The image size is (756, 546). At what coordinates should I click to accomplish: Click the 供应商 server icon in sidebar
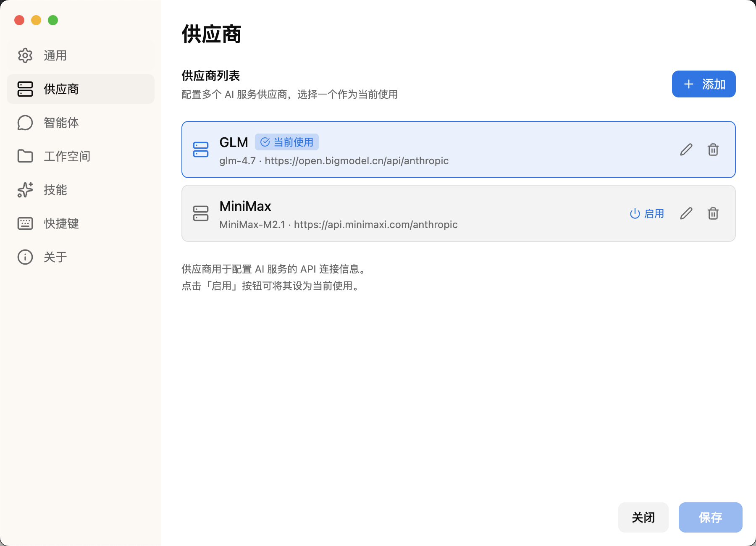coord(25,89)
